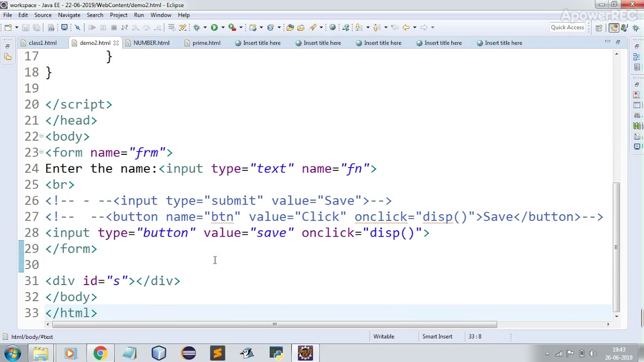The width and height of the screenshot is (644, 362).
Task: Click the vertical scrollbar thumb of editor
Action: coord(616,246)
